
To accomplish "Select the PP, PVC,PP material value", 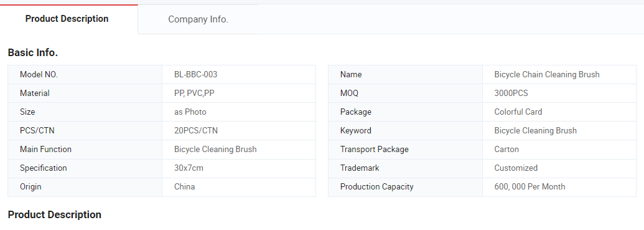I will (x=194, y=93).
